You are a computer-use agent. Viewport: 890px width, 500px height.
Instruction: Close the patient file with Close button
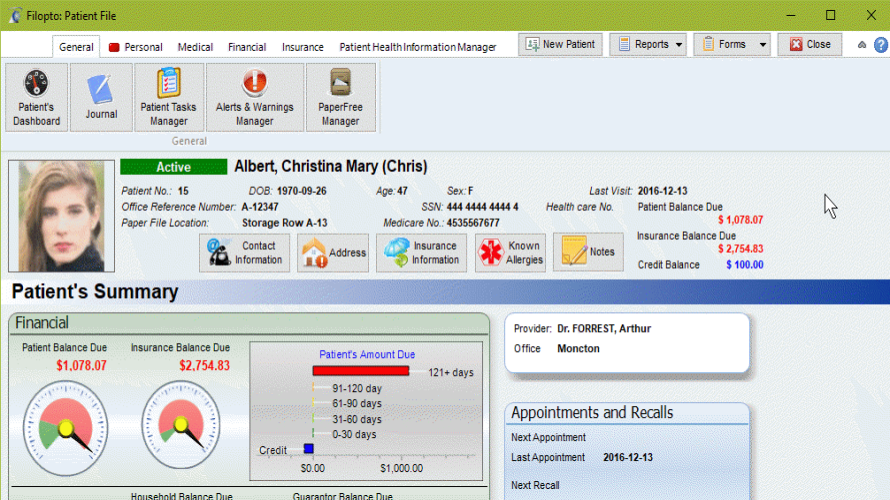[810, 44]
